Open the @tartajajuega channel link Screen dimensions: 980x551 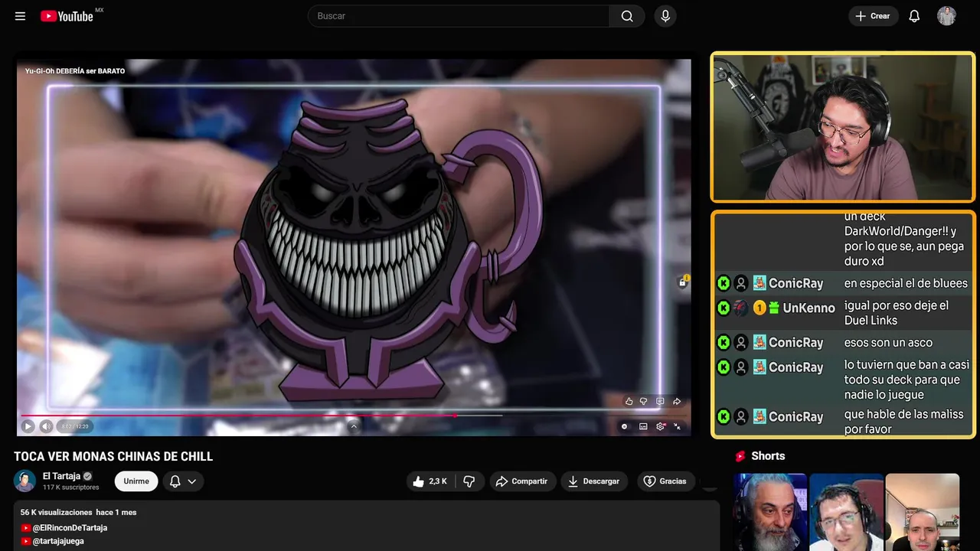(x=58, y=541)
